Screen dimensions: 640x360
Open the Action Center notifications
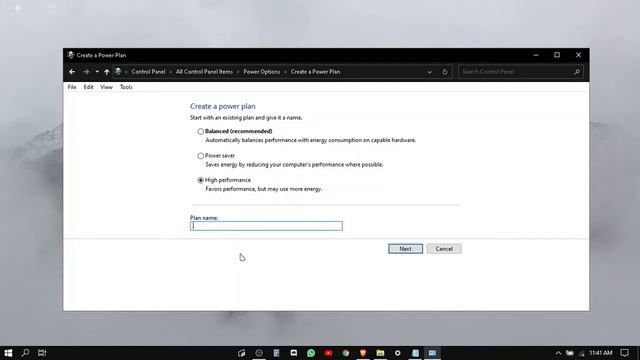624,353
